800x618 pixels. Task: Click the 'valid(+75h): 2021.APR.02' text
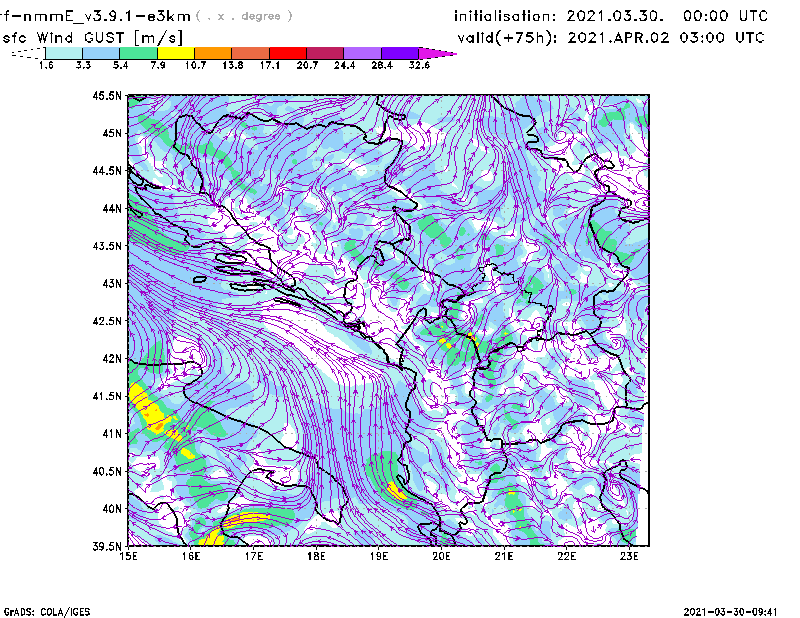click(563, 38)
